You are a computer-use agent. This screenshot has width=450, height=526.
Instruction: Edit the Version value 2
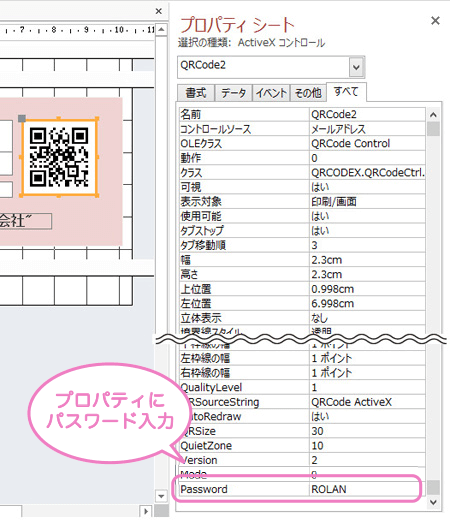(367, 460)
